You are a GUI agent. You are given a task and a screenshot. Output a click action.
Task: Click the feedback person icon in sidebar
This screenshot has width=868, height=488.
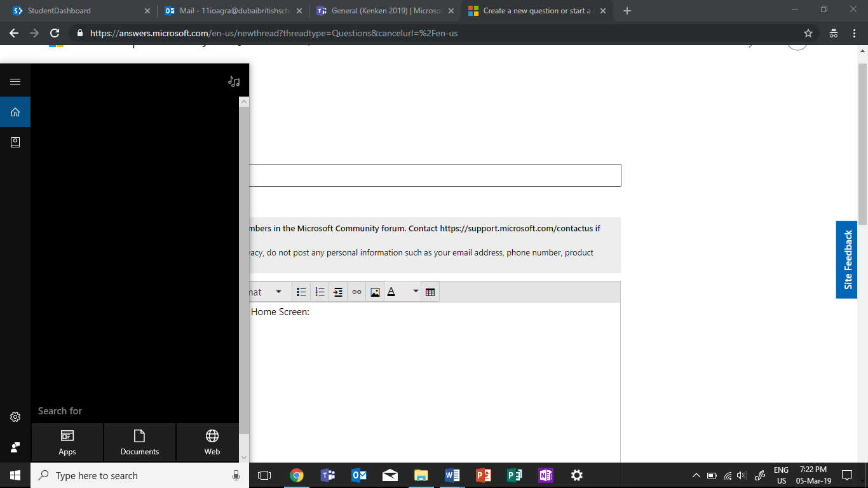click(15, 447)
